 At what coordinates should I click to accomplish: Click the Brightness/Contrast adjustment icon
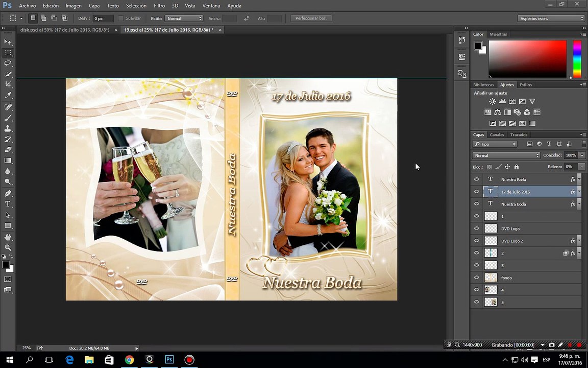(493, 101)
